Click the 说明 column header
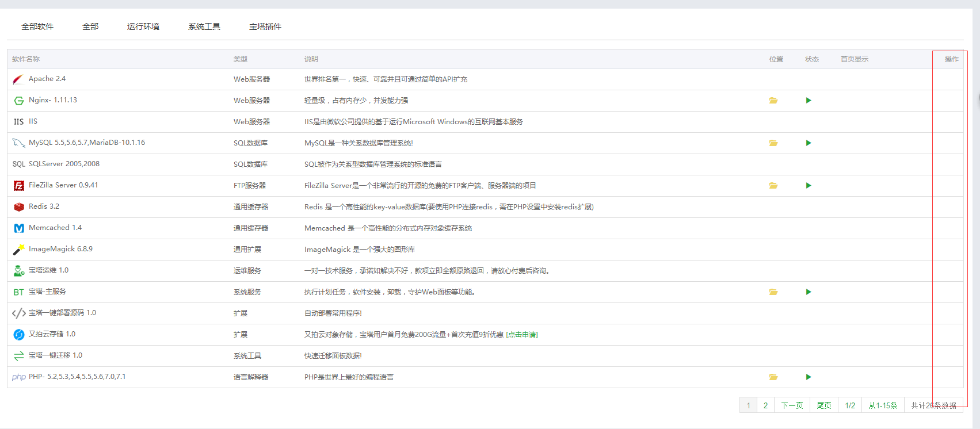Viewport: 980px width, 429px height. click(311, 59)
